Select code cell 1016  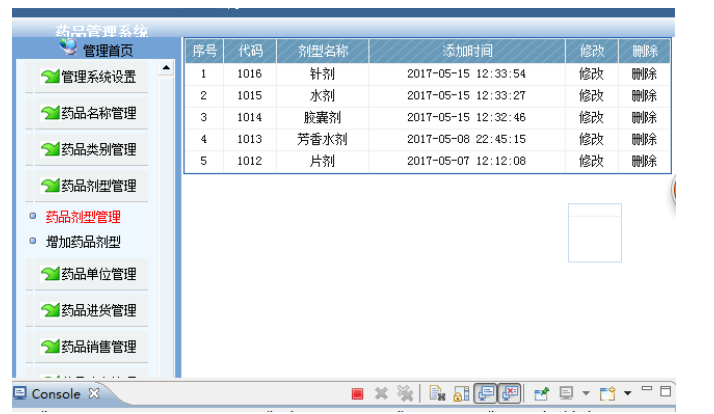click(x=250, y=74)
